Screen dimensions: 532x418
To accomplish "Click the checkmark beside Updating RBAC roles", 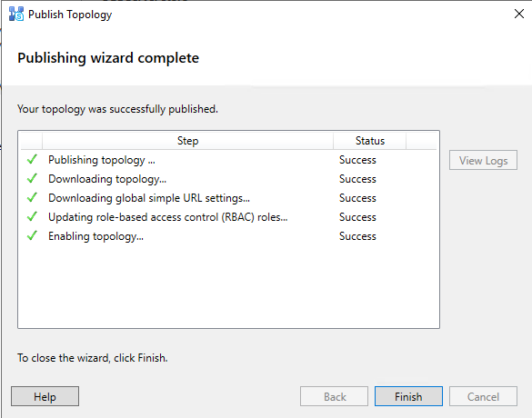I will point(32,216).
